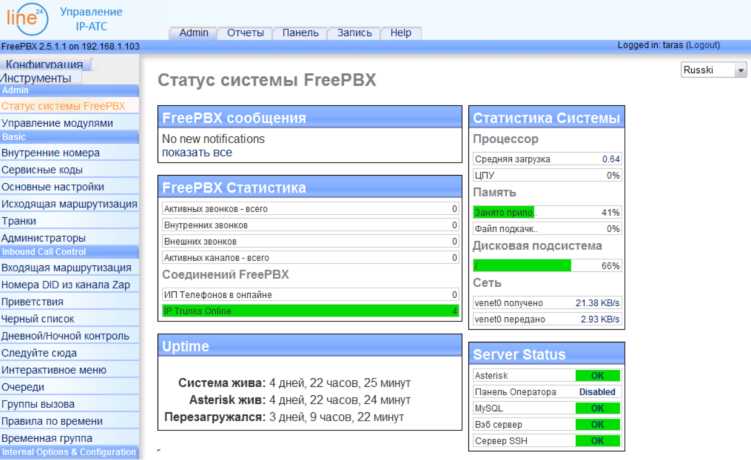Click Активных звонков - всего row
The height and width of the screenshot is (460, 751).
[310, 209]
